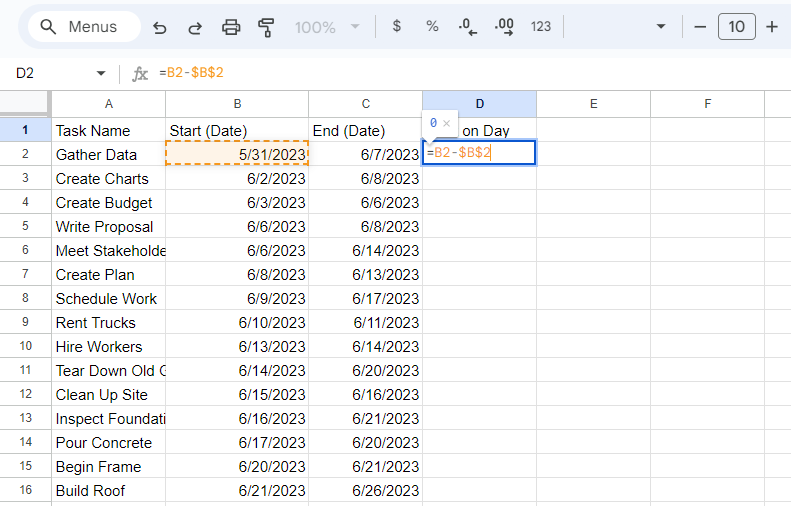Click the 'Build Roof' cell
The width and height of the screenshot is (791, 506).
(108, 490)
